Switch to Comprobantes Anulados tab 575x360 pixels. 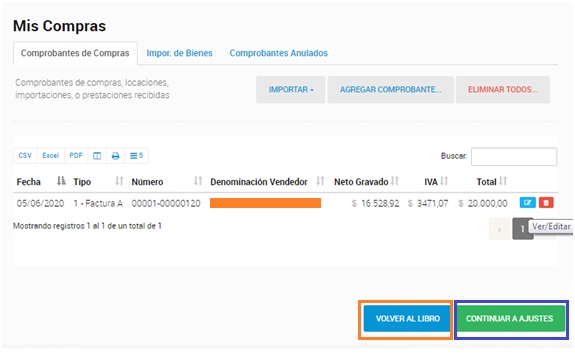[279, 53]
